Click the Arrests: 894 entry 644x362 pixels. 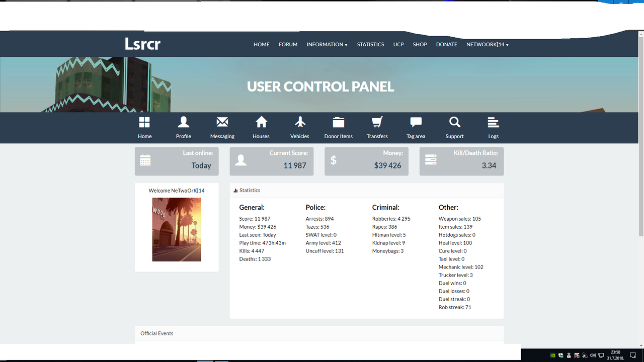coord(320,219)
